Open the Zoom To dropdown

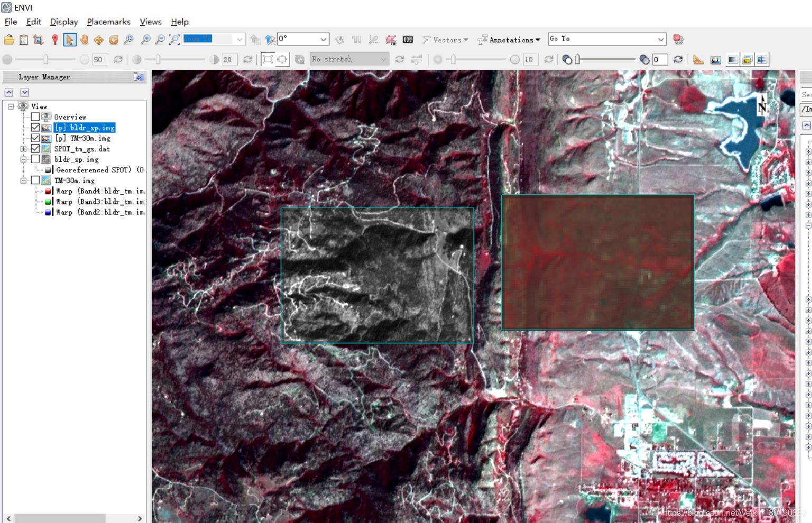click(x=239, y=39)
